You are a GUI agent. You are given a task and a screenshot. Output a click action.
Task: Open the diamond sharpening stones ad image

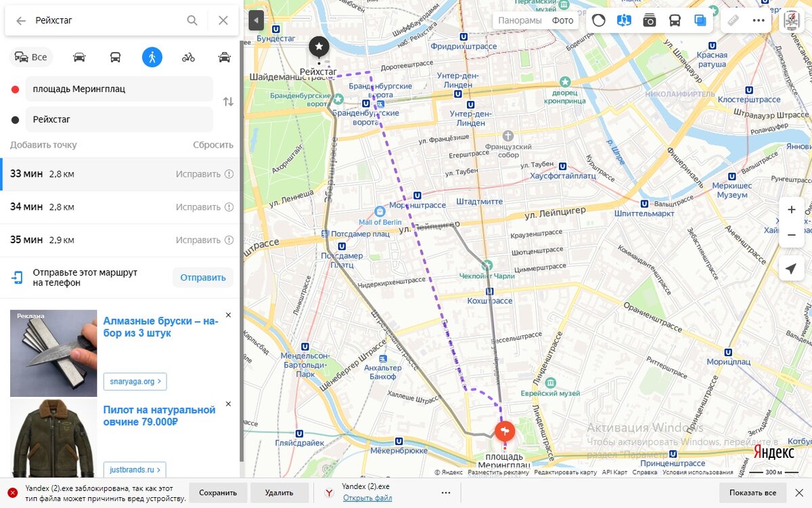point(53,353)
